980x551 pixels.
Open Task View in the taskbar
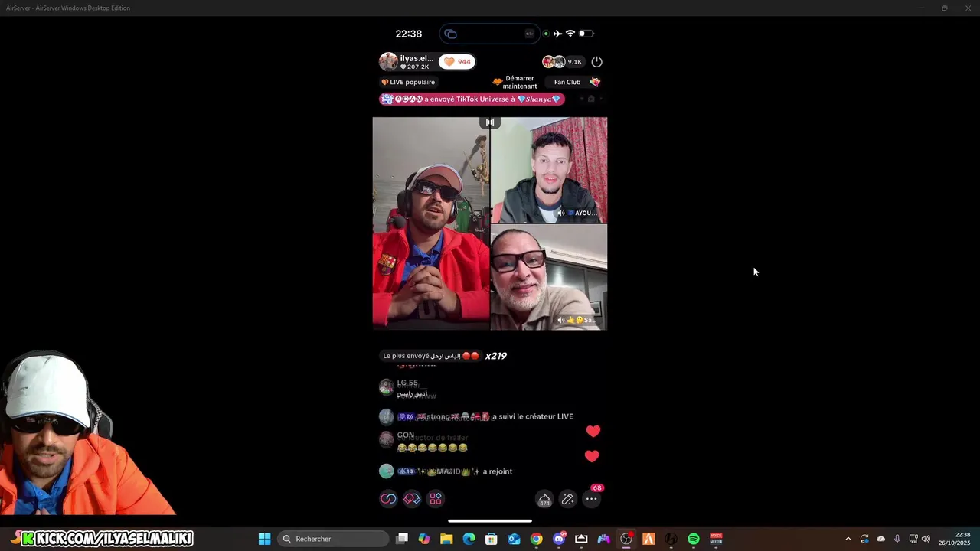[402, 539]
